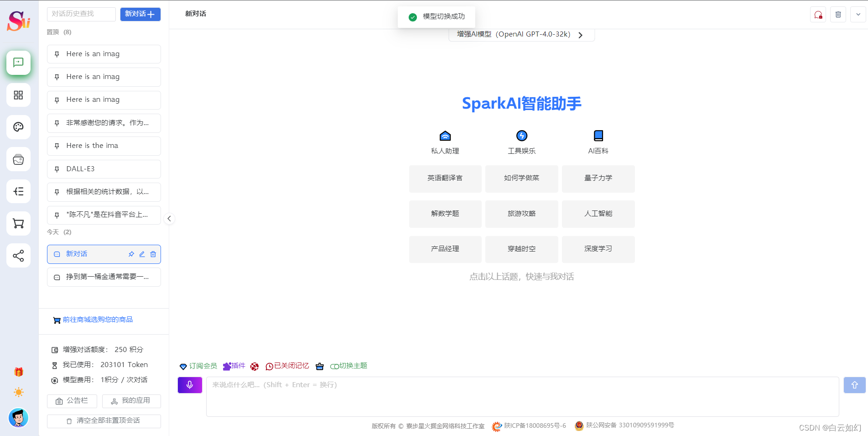Open the palette drawing sidebar icon
868x436 pixels.
pos(18,127)
